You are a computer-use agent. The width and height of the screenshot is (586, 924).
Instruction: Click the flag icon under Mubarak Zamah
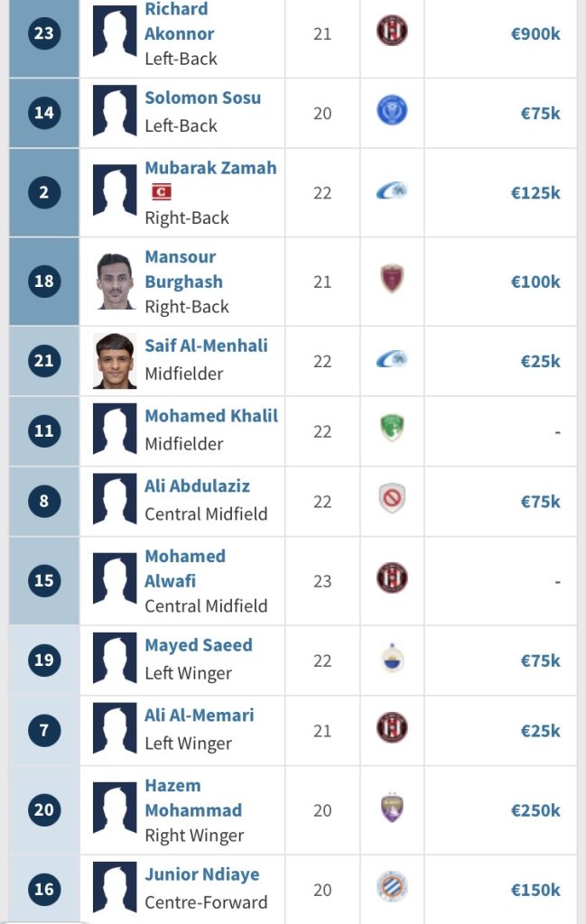pos(161,192)
